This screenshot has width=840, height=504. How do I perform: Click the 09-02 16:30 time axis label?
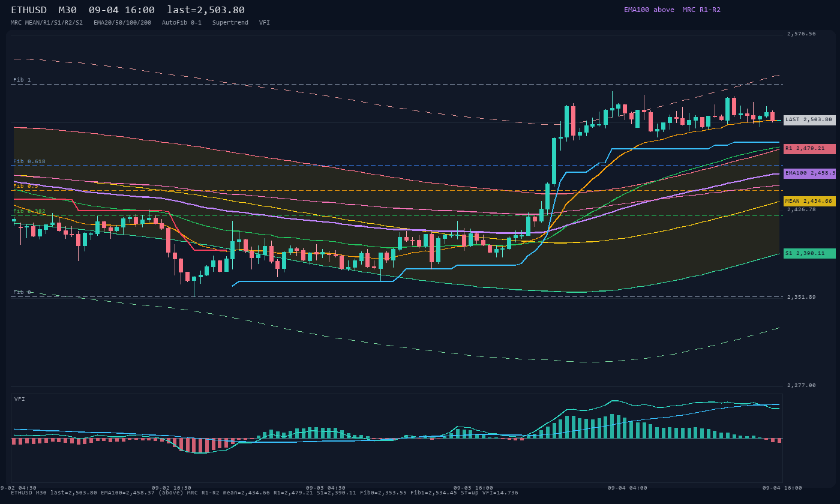tap(172, 488)
